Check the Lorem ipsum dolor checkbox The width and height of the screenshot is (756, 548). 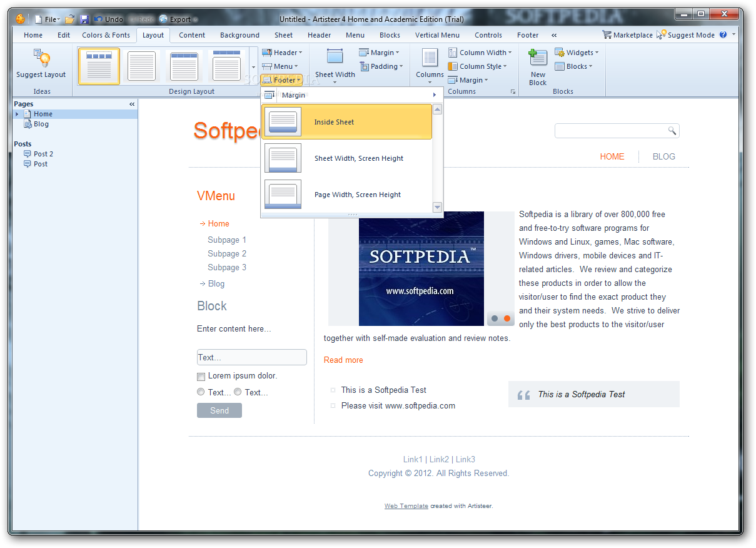[x=201, y=377]
